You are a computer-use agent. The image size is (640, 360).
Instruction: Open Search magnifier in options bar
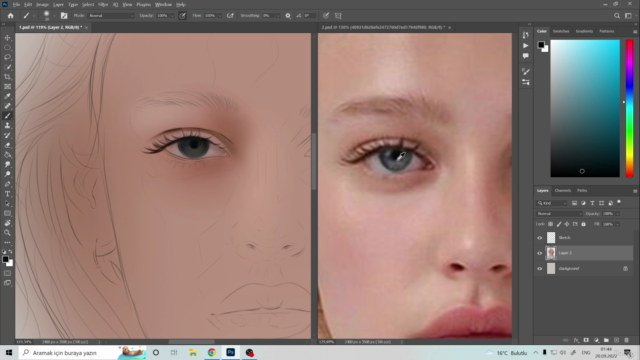617,16
